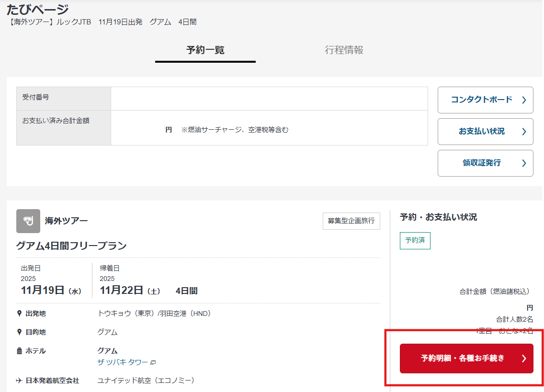Open the ザ ツバキ タワー hotel link
Screen dimensions: 544x392
tap(123, 362)
